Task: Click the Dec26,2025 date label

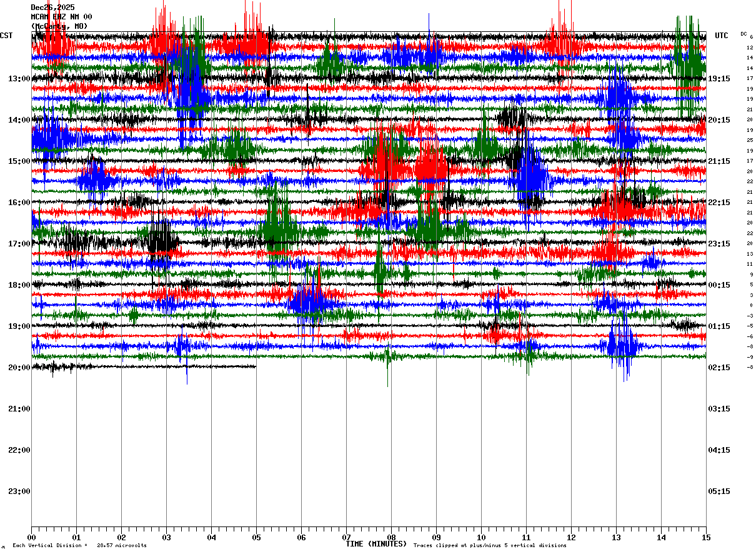Action: tap(52, 8)
